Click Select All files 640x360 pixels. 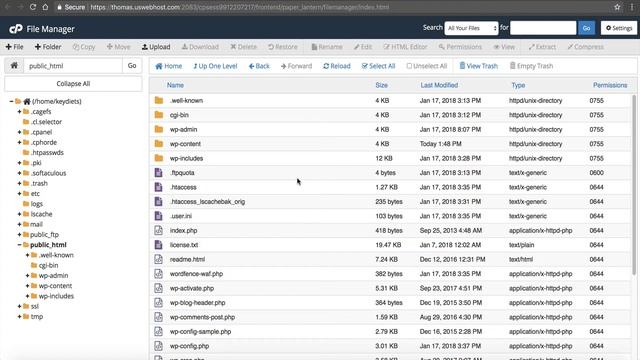[x=378, y=66]
